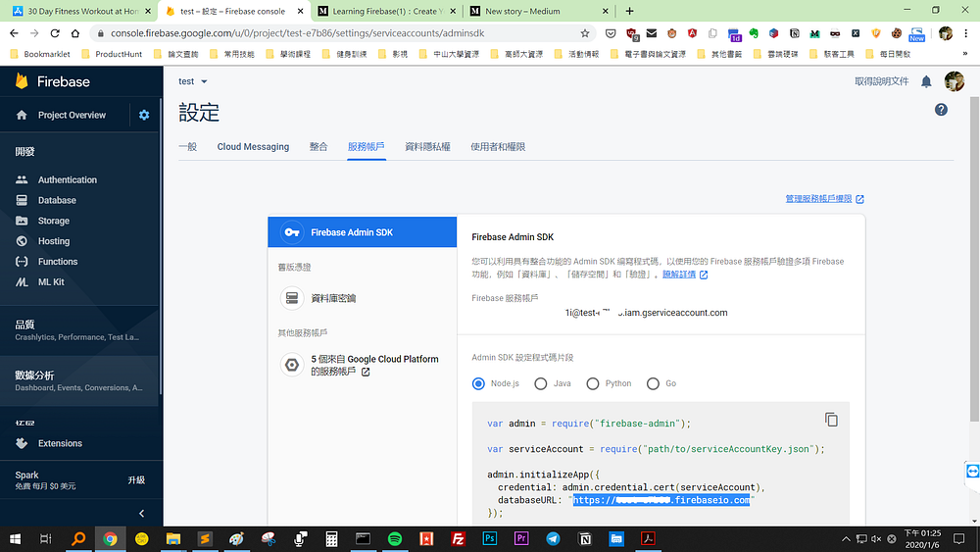980x552 pixels.
Task: Open Chrome menu three dots
Action: click(x=966, y=33)
